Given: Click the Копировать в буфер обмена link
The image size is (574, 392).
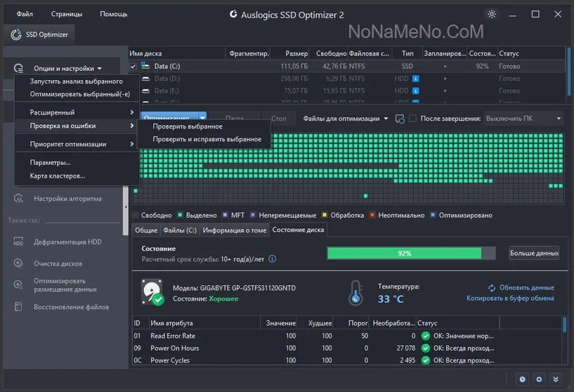Looking at the screenshot, I should coord(510,299).
